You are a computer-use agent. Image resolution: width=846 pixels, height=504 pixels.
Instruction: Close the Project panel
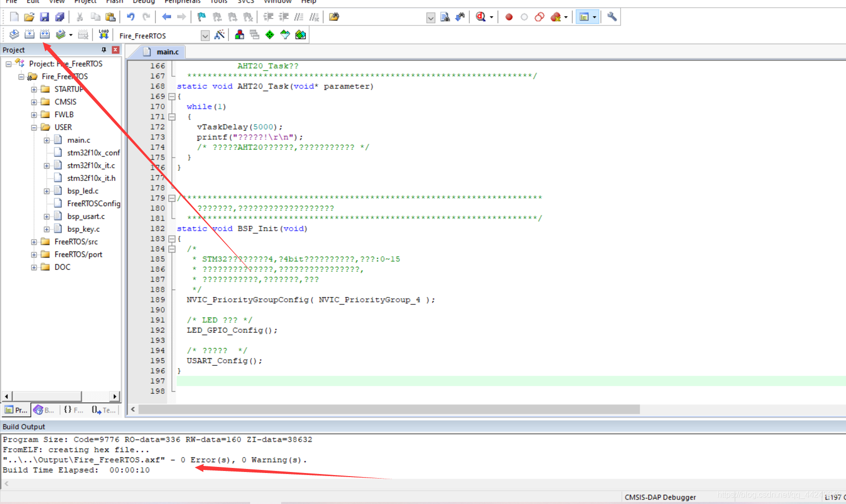(x=115, y=50)
